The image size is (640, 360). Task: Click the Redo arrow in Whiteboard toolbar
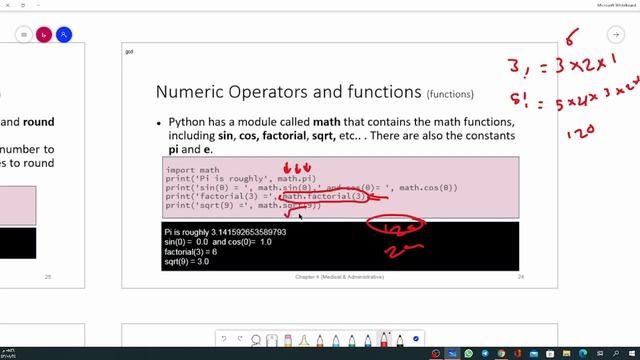(240, 339)
